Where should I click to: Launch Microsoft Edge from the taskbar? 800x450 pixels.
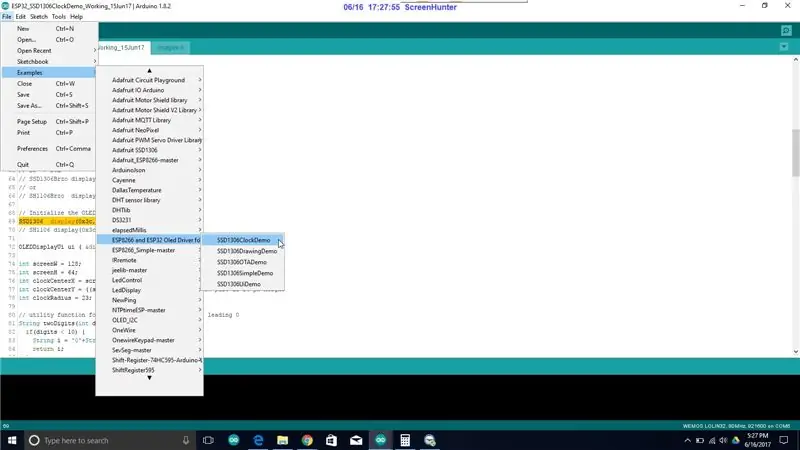(258, 440)
